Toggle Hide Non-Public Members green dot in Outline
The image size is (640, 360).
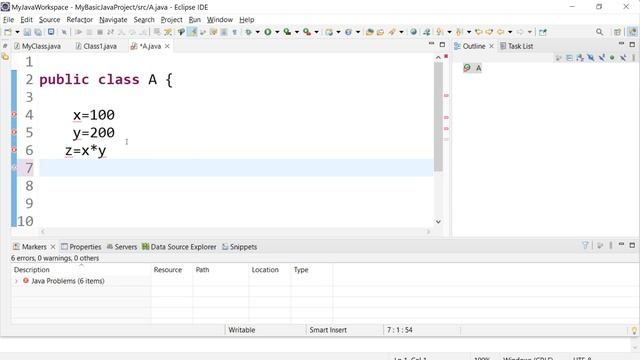[x=612, y=58]
